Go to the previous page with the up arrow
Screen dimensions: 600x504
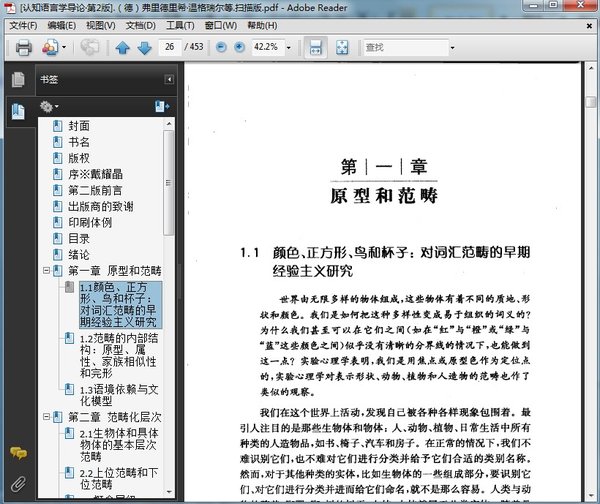pos(123,48)
